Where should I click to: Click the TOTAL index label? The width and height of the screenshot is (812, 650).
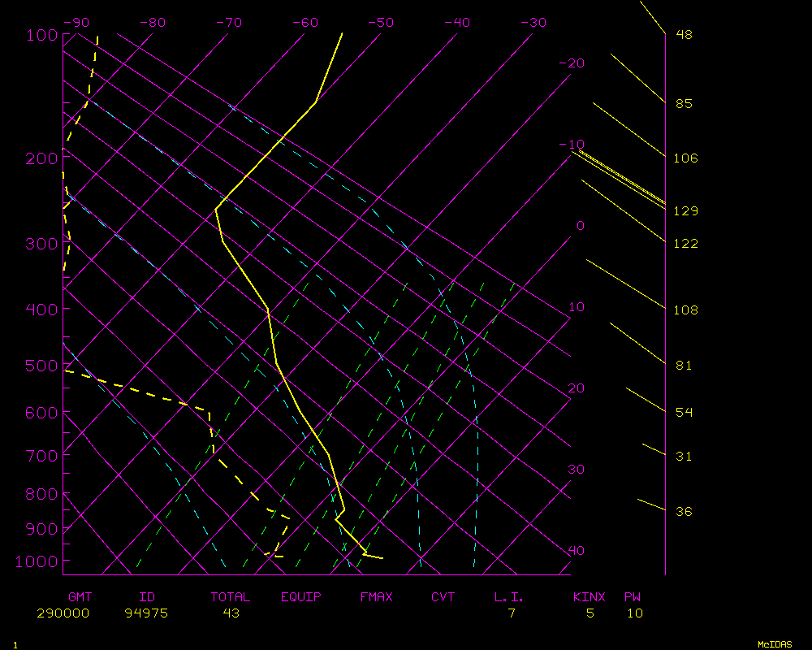tap(231, 597)
